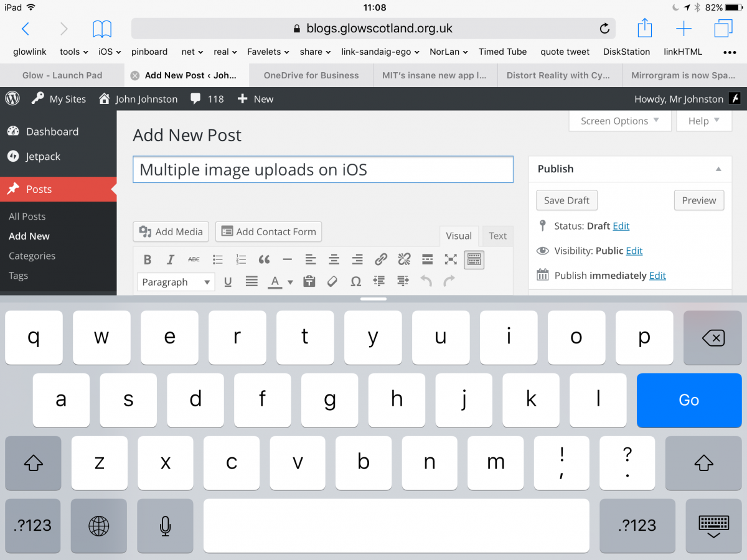Insert a link with the chain icon
This screenshot has width=747, height=560.
click(381, 259)
